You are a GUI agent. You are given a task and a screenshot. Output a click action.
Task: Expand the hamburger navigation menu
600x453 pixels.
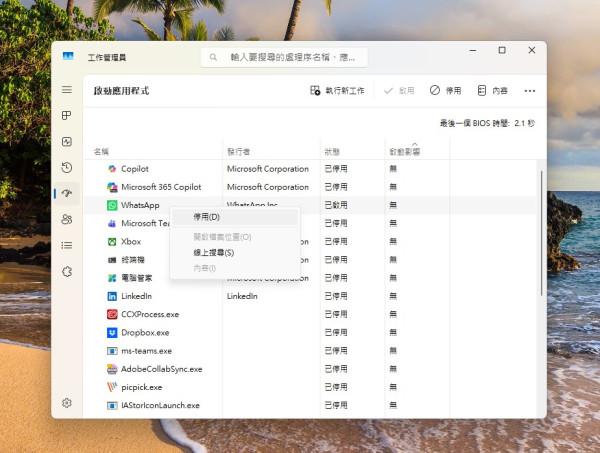pos(67,90)
